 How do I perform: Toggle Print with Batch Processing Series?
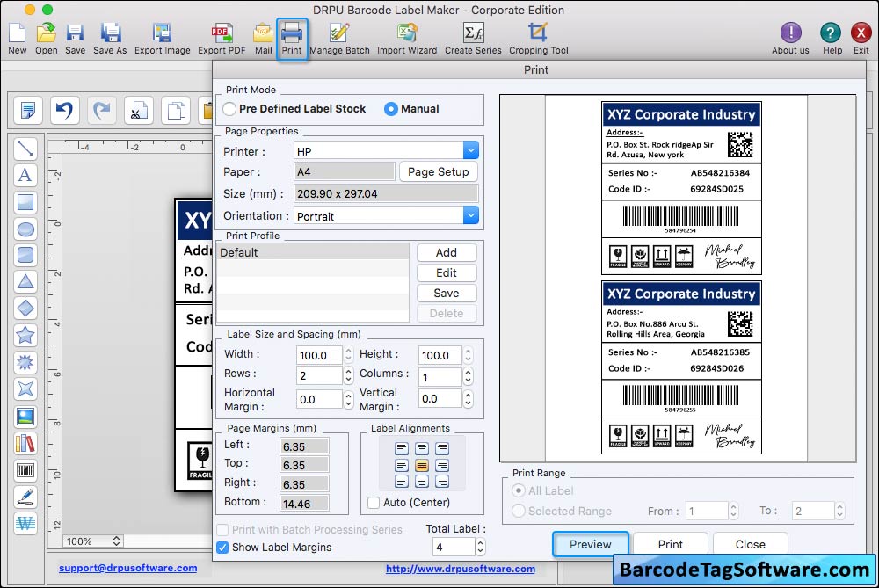pos(222,530)
